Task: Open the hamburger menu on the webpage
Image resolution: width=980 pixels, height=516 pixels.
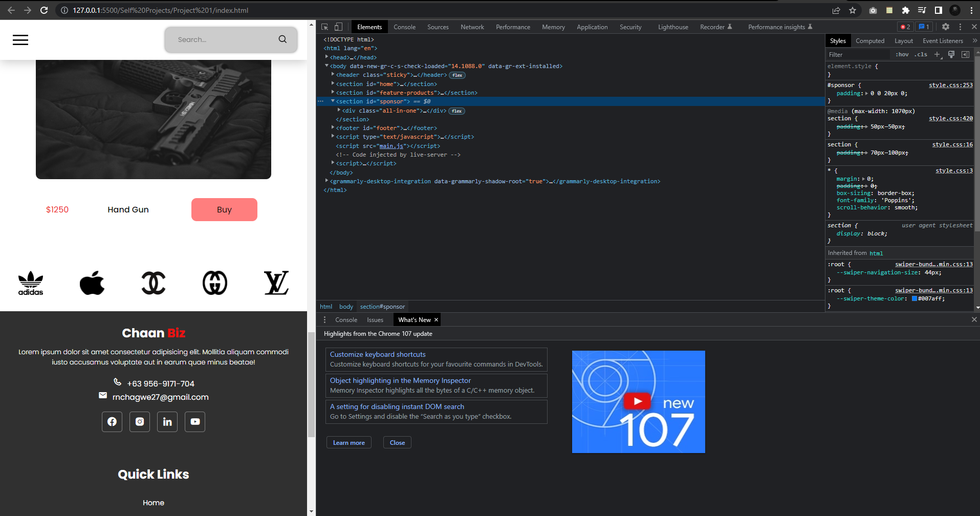Action: [x=20, y=40]
